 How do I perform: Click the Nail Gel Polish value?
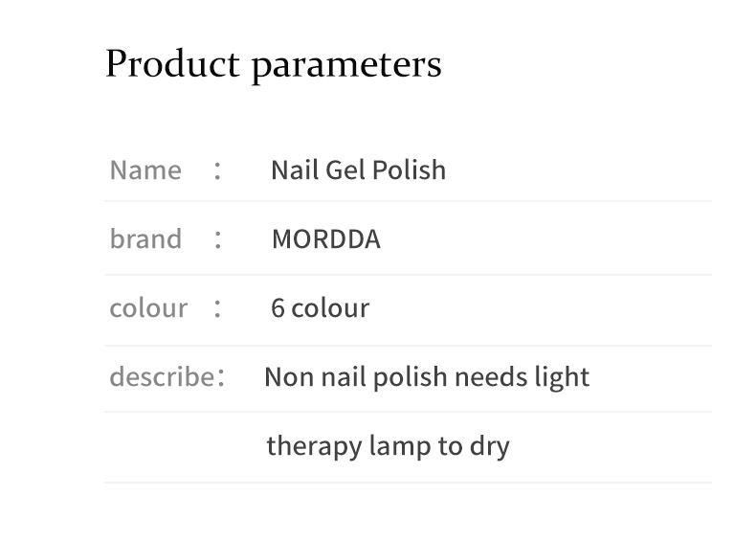click(358, 169)
